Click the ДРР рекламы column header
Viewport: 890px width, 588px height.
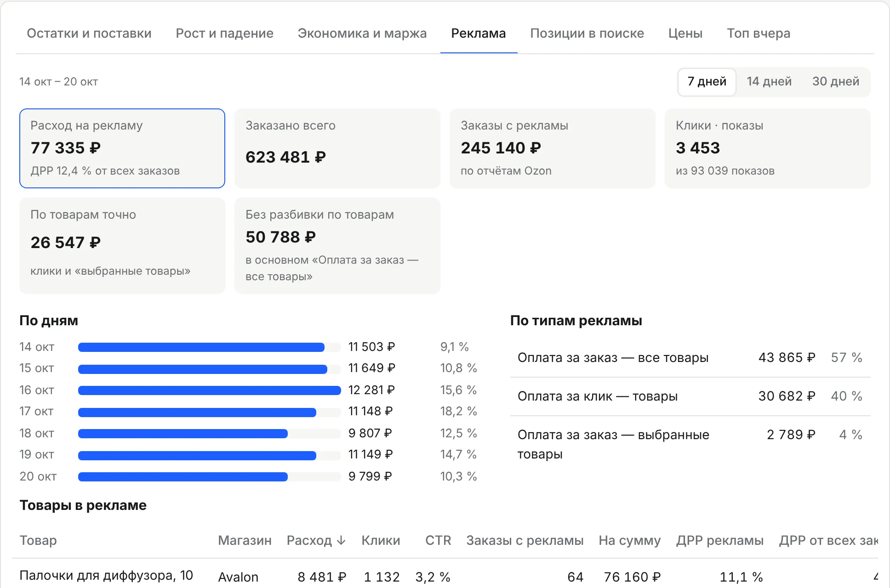(720, 541)
